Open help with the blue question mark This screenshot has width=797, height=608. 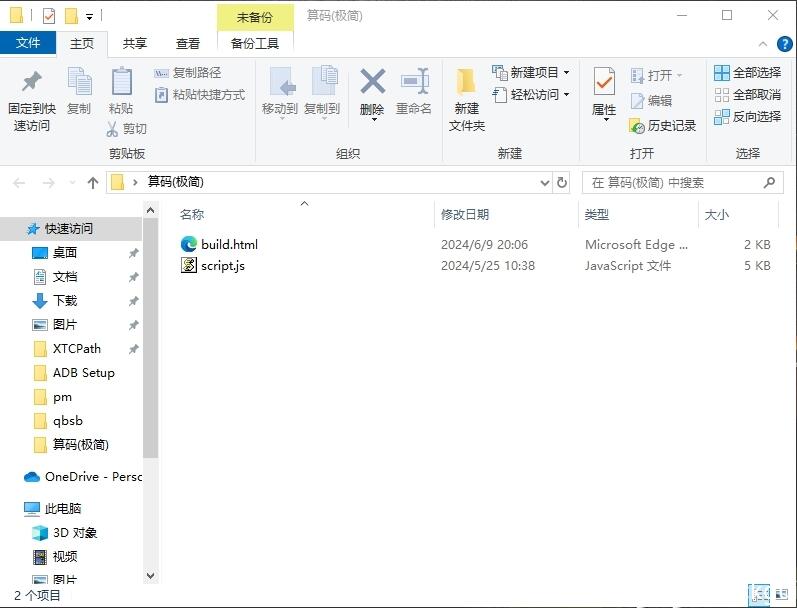784,44
